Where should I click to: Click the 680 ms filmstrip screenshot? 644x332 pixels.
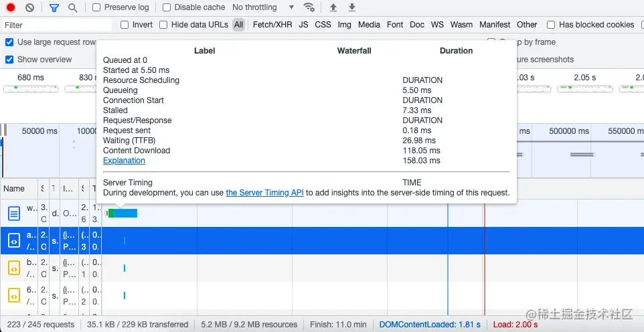[31, 88]
